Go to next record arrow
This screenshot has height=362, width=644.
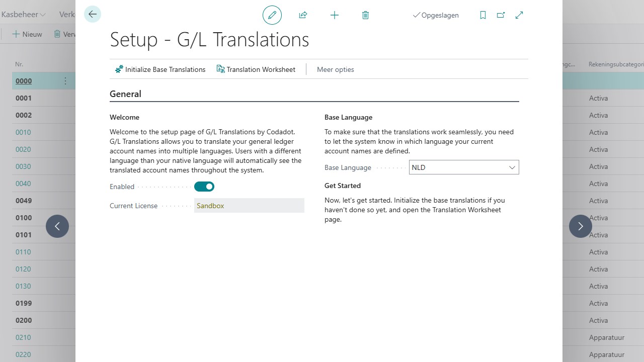[581, 226]
